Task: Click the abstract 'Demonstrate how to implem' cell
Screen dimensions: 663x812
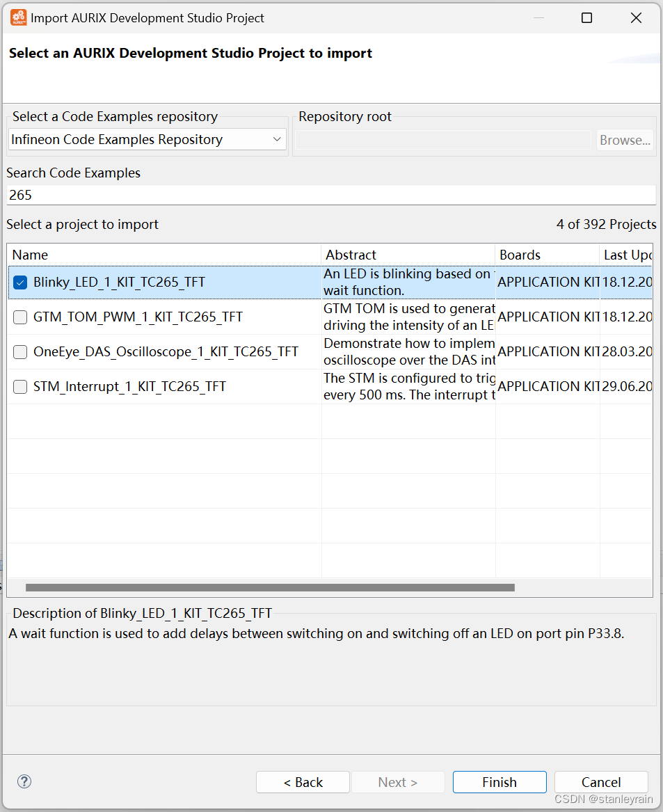Action: [408, 351]
